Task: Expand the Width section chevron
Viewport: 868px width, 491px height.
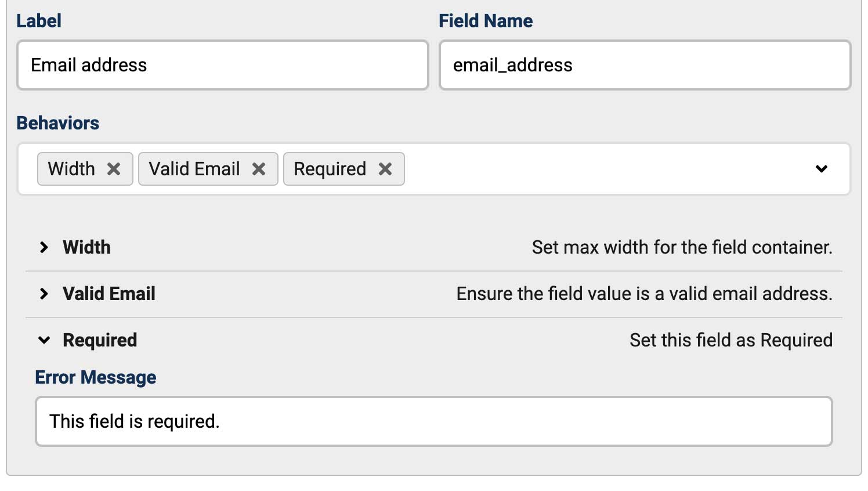Action: [44, 247]
